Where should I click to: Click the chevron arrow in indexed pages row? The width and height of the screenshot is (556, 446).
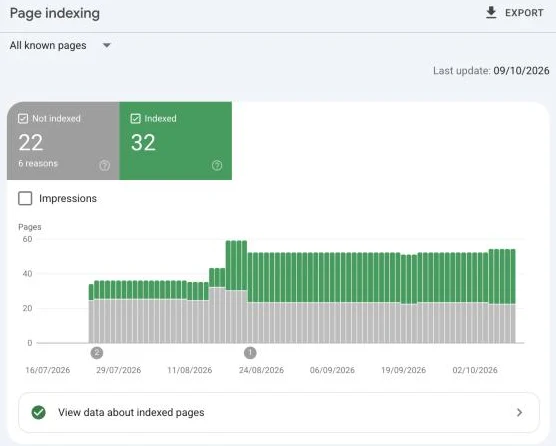click(519, 412)
